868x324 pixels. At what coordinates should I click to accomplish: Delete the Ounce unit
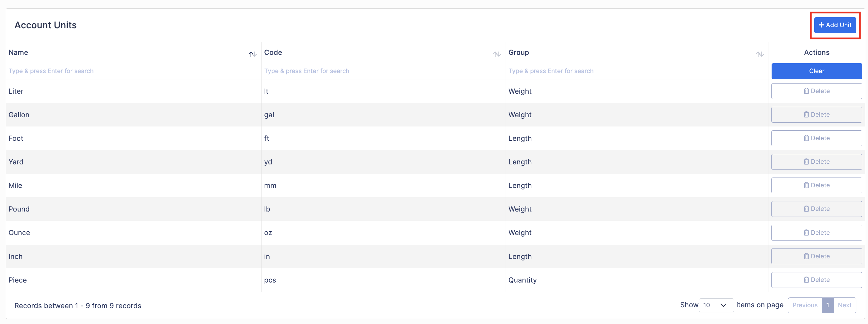(816, 233)
